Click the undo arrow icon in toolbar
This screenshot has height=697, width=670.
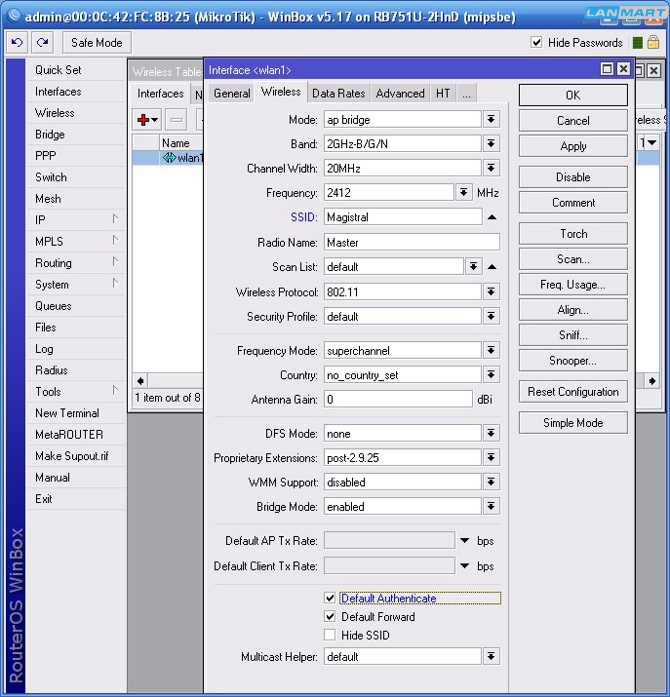coord(17,42)
